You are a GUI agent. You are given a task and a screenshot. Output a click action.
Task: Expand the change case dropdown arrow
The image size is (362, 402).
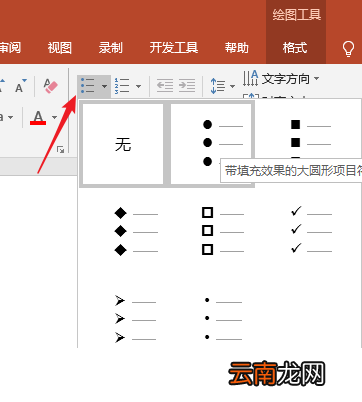11,117
